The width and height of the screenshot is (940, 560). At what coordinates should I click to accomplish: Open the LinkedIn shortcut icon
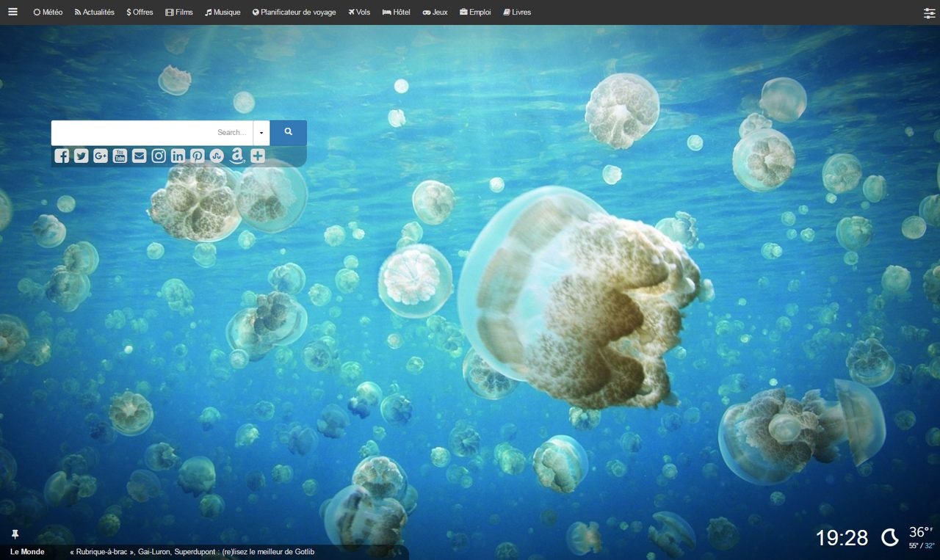(x=177, y=156)
